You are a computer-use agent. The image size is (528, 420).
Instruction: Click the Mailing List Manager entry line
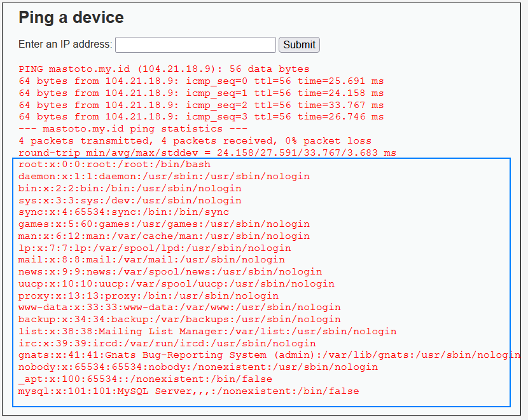[207, 332]
